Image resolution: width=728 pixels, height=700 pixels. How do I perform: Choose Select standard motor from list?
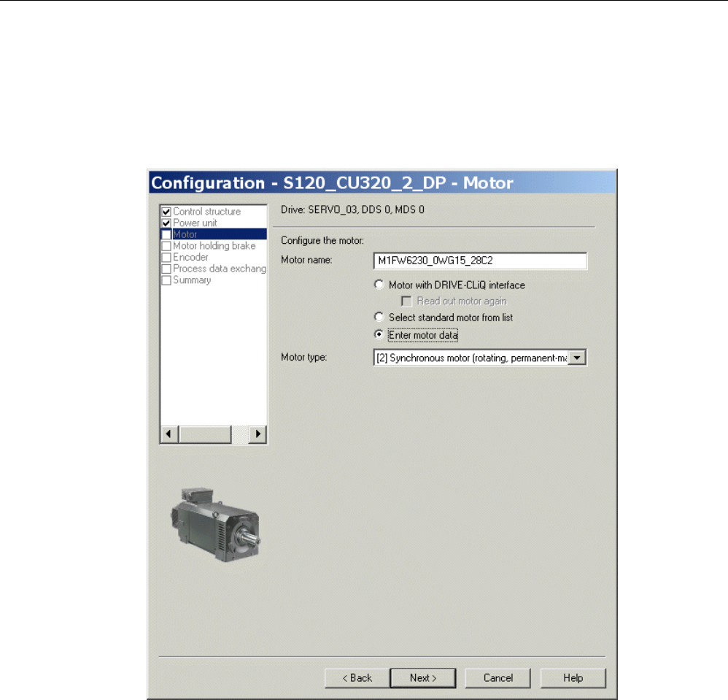click(379, 317)
